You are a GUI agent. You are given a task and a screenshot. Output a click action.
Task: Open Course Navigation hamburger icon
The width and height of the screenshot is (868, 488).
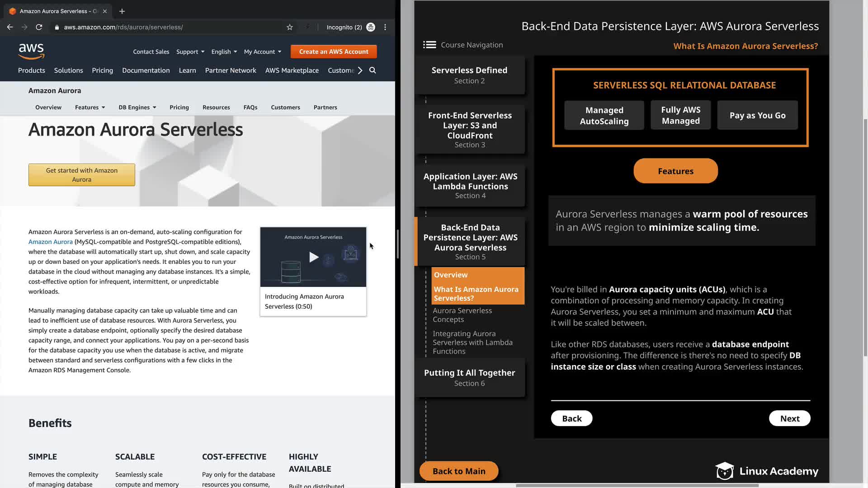pos(429,45)
